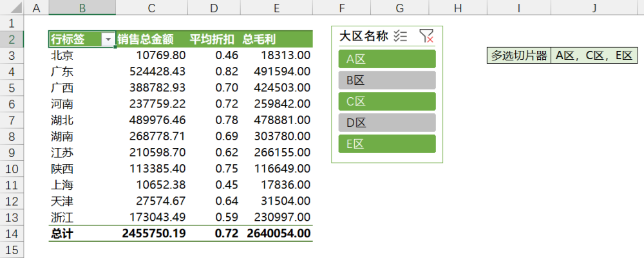Toggle the A区 slicer item

tap(387, 59)
